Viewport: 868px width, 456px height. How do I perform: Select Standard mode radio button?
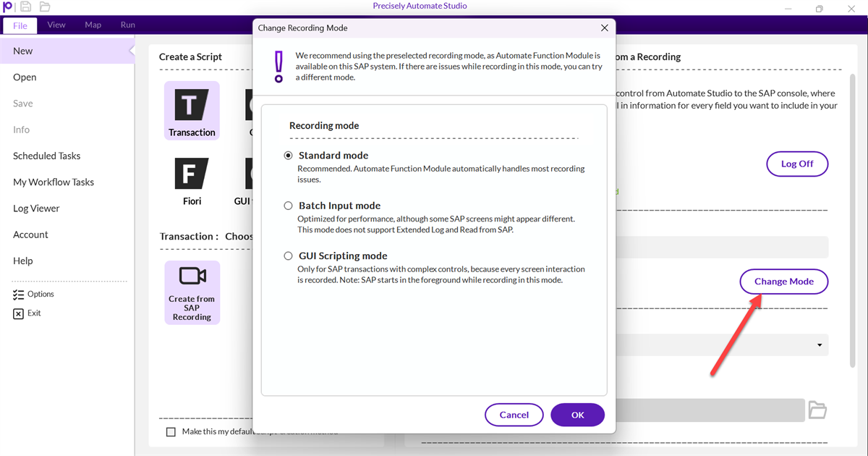coord(289,156)
